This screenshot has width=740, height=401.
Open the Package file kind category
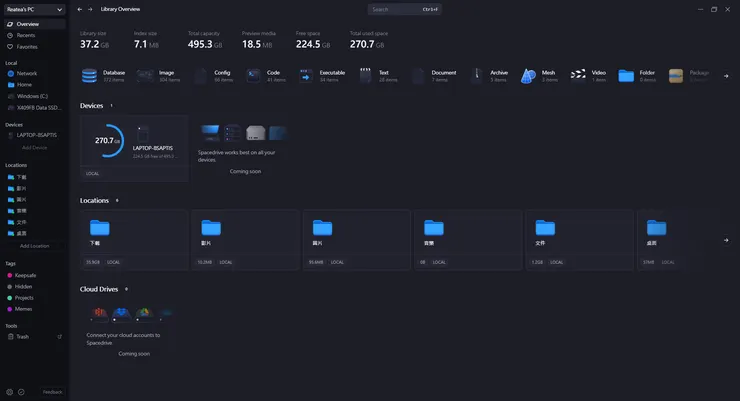[689, 75]
